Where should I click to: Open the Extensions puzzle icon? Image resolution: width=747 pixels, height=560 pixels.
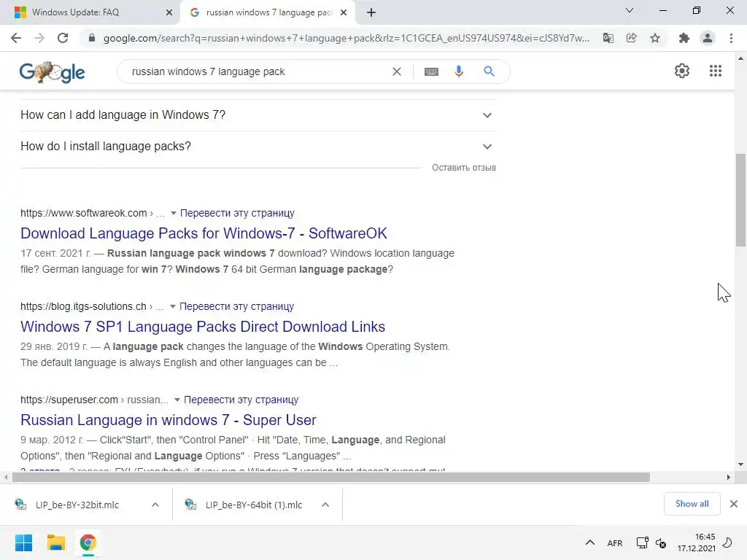684,38
